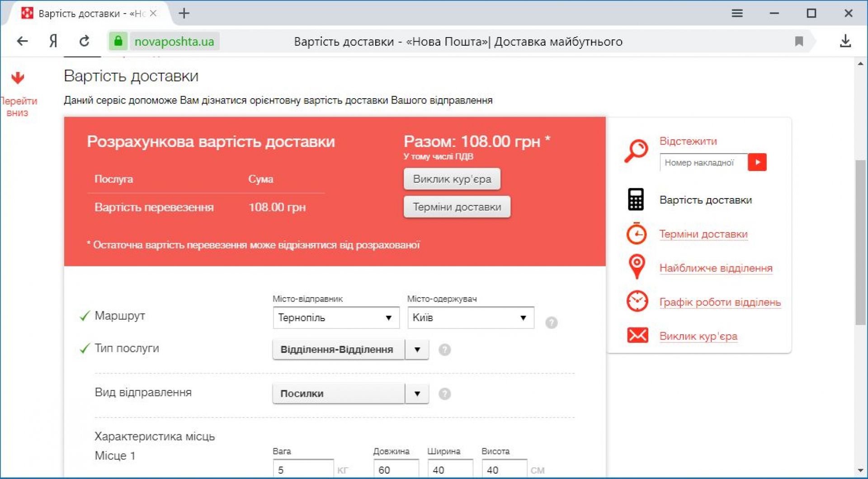Open the browser hamburger menu
The width and height of the screenshot is (868, 479).
pyautogui.click(x=737, y=14)
